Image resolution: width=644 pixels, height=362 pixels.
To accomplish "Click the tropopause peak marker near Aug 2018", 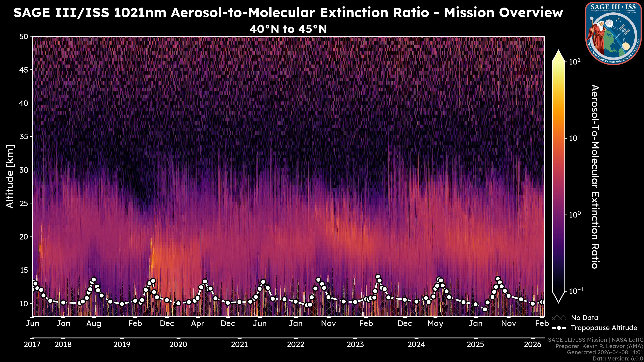I will (x=94, y=280).
